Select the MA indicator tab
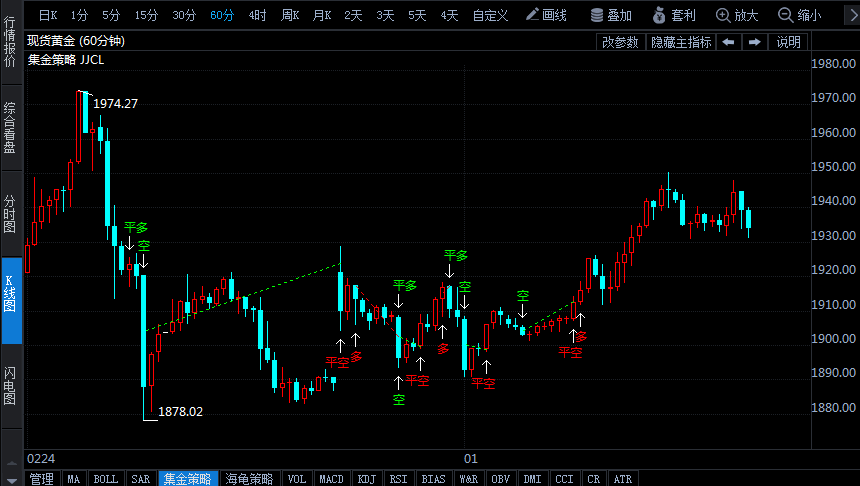860x486 pixels. point(73,479)
